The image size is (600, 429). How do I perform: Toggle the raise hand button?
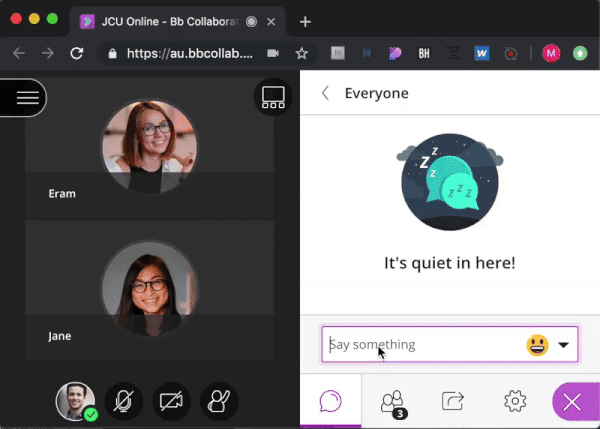point(219,402)
